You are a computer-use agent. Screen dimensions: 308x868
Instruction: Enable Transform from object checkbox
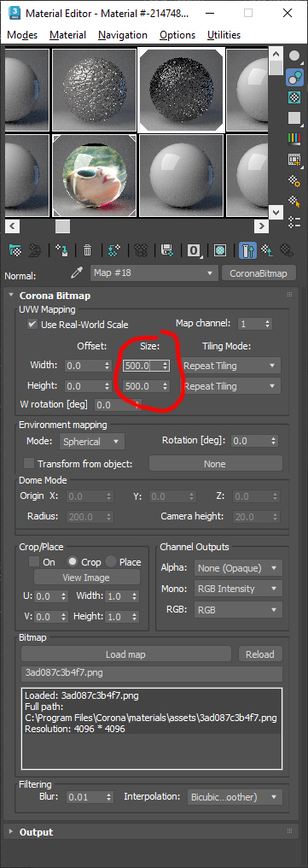29,464
